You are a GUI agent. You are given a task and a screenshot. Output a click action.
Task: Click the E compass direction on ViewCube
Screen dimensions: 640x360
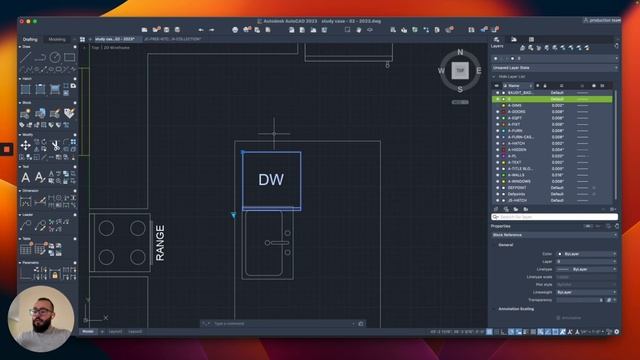[479, 71]
